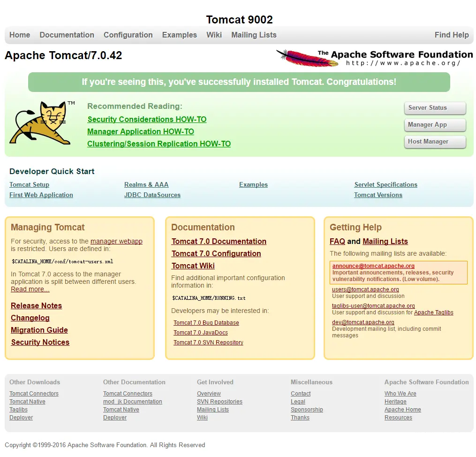
Task: Open SVN Repositories footer link
Action: [220, 402]
